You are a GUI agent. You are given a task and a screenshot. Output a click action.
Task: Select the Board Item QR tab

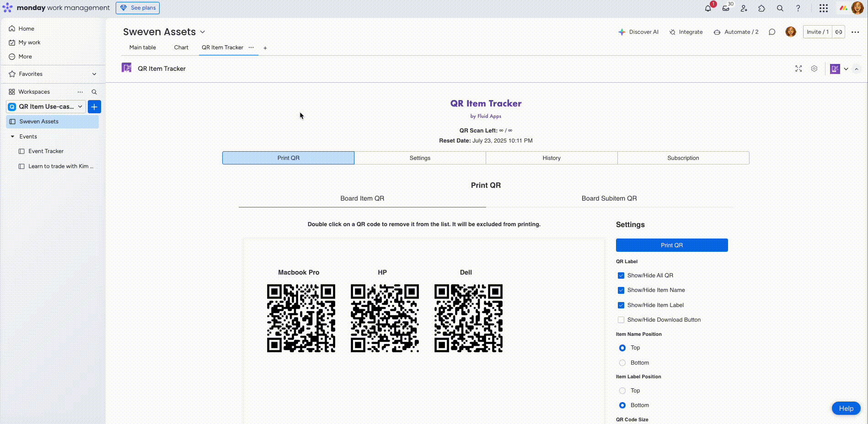click(x=362, y=198)
